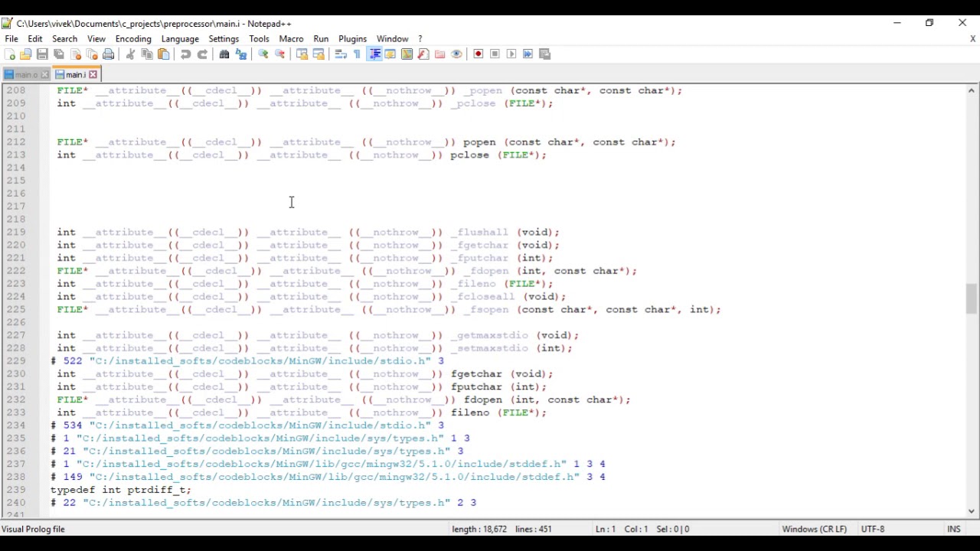
Task: Click the INS insert mode indicator
Action: 954,529
